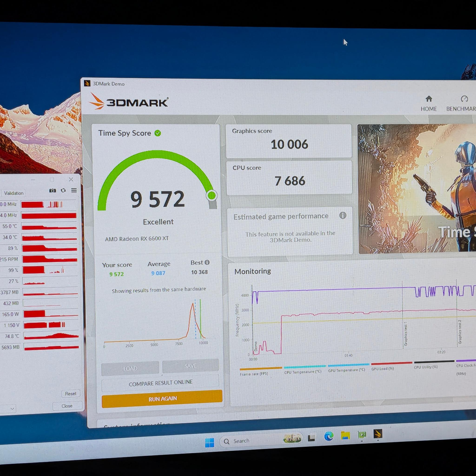The width and height of the screenshot is (476, 476).
Task: Click the camera screenshot icon in sensor window
Action: point(53,190)
